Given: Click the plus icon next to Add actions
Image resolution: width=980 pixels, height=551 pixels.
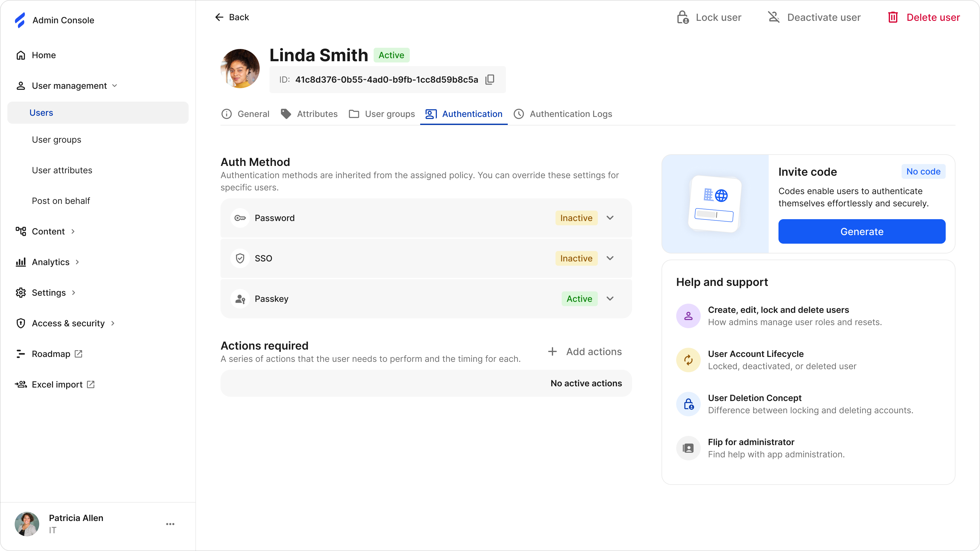Looking at the screenshot, I should coord(552,351).
